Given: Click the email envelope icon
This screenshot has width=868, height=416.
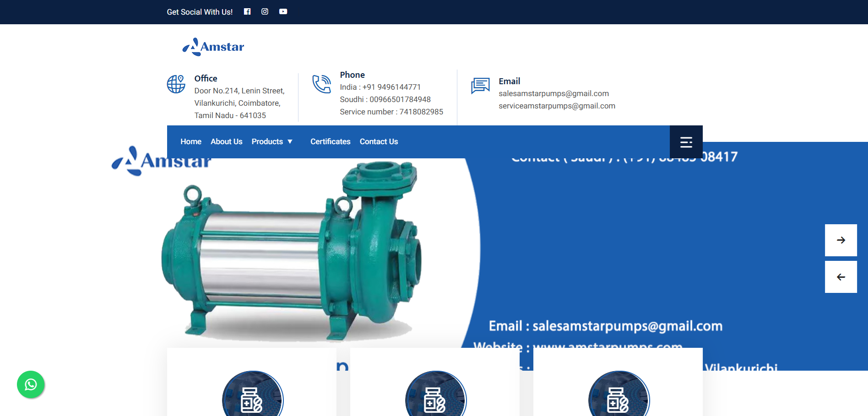Looking at the screenshot, I should (x=480, y=85).
